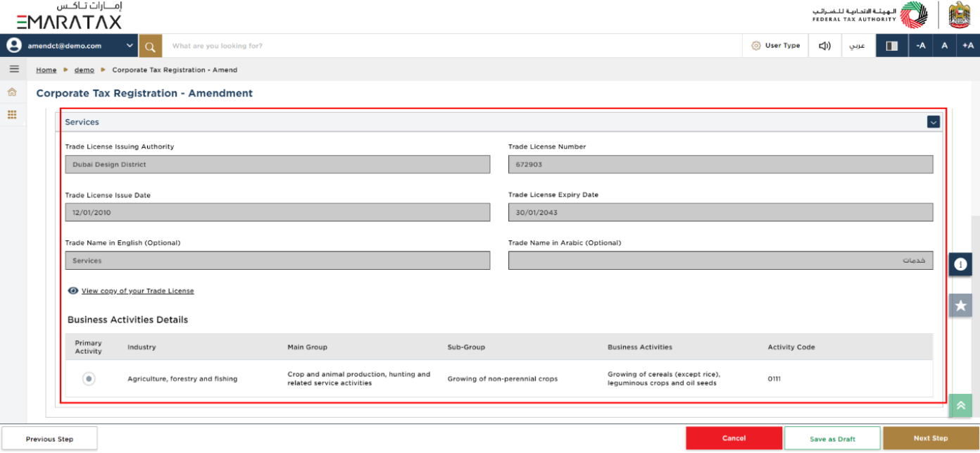This screenshot has width=980, height=453.
Task: Click 'Growing of cereals (except rice)' cell
Action: 664,379
